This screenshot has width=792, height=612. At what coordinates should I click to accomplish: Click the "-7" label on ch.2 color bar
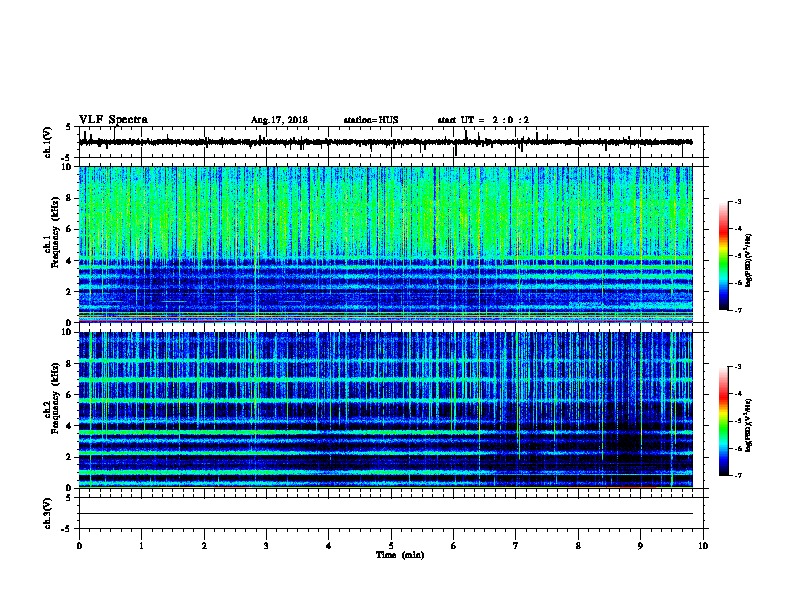click(737, 476)
